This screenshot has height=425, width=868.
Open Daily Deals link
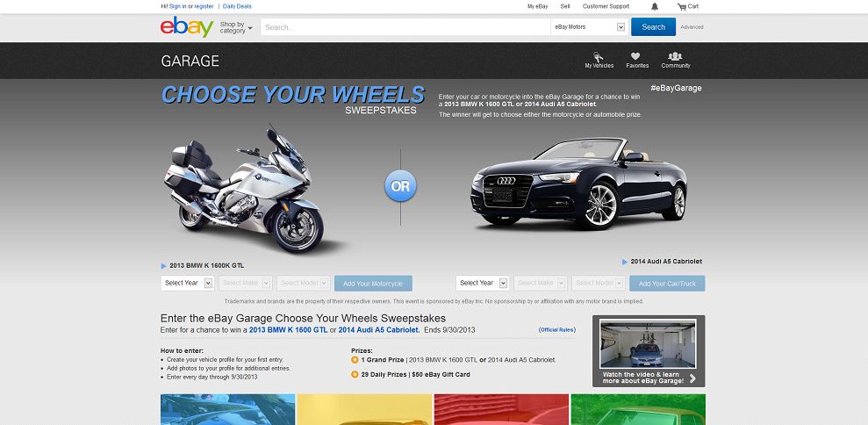[x=237, y=7]
